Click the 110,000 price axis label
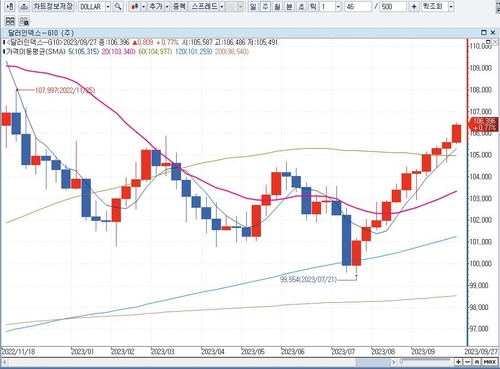This screenshot has width=500, height=369. (x=480, y=46)
